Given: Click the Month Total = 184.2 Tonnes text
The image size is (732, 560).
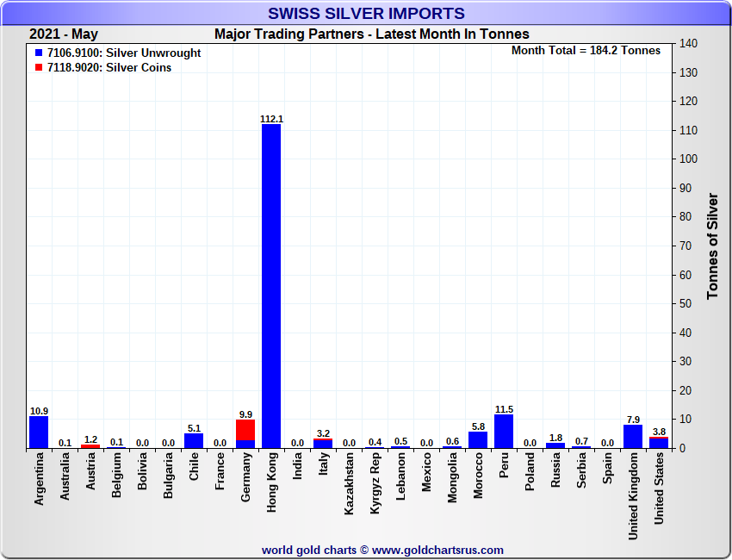Looking at the screenshot, I should coord(586,51).
